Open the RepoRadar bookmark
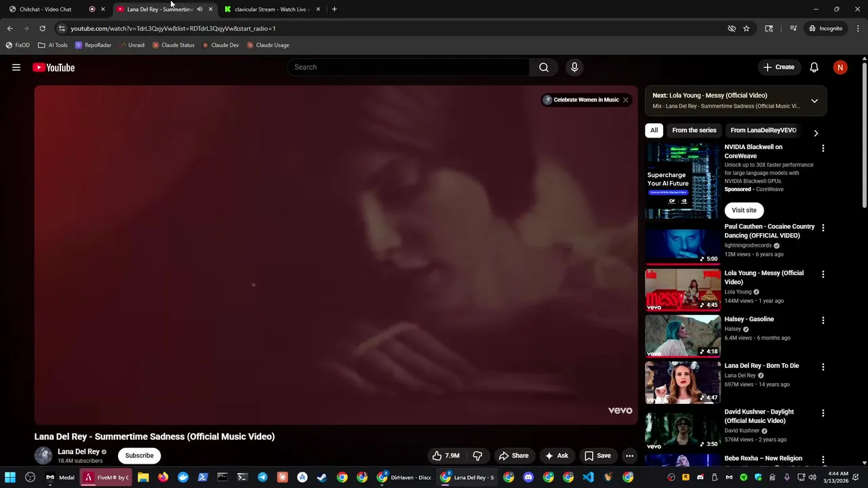This screenshot has width=868, height=488. pos(93,45)
